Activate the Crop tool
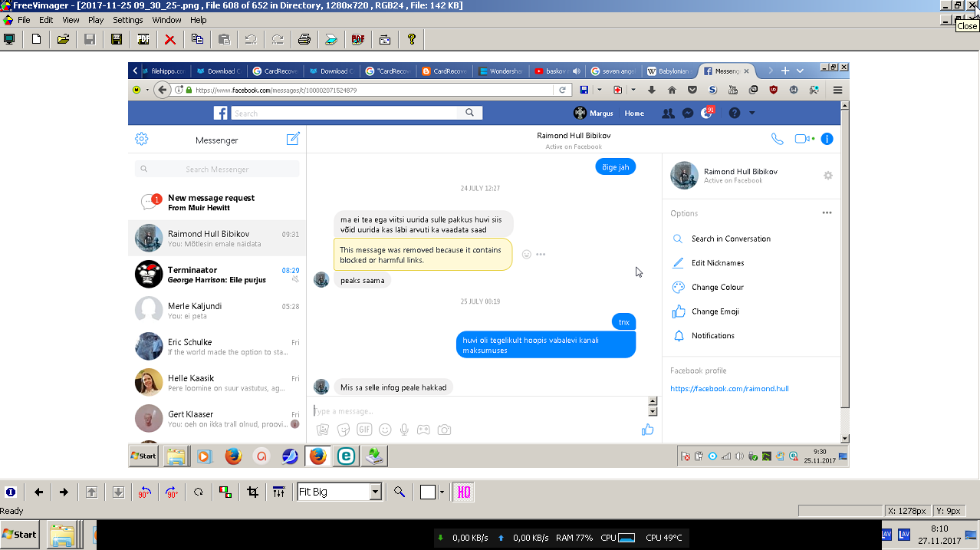Screen dimensions: 980x550 tap(252, 492)
